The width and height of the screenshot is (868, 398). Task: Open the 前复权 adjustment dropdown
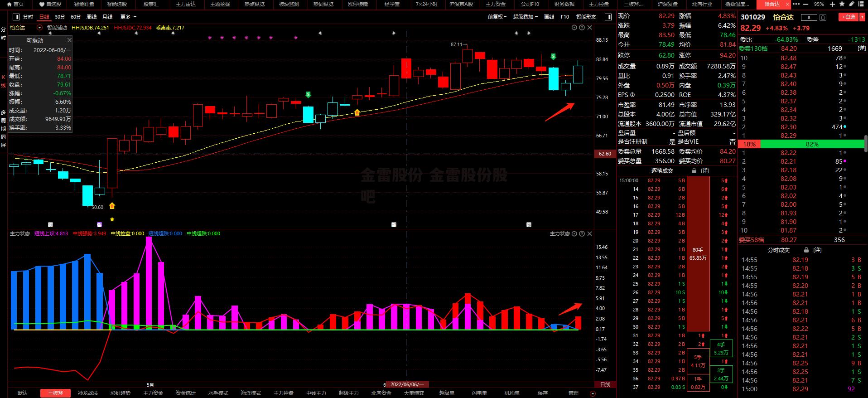497,17
